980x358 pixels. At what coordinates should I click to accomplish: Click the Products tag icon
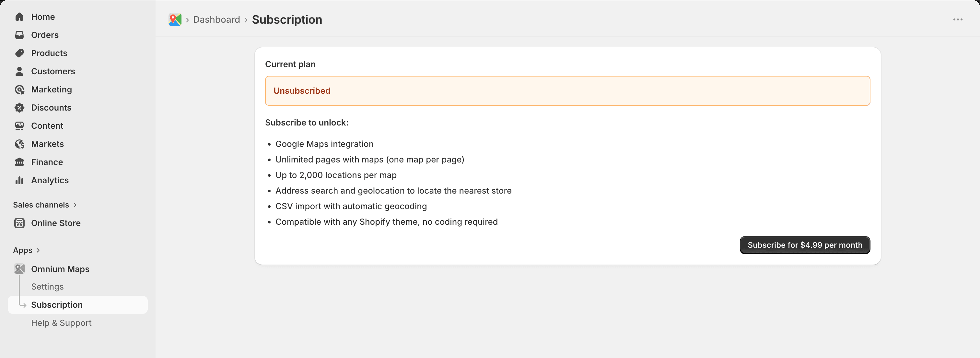tap(19, 53)
